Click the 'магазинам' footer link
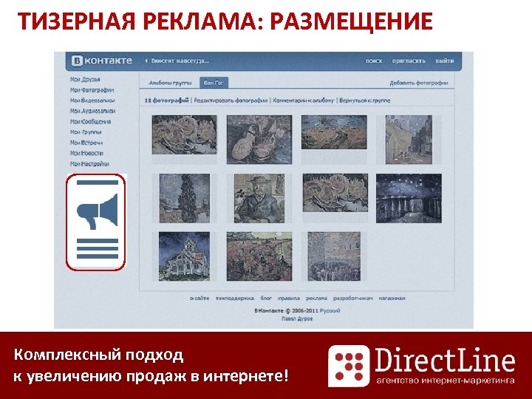 coord(392,299)
